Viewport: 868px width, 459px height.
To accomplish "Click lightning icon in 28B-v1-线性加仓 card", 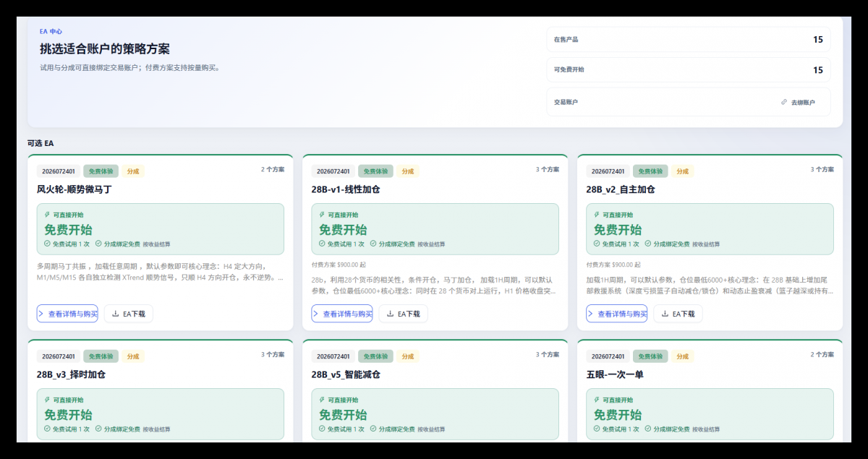I will (322, 215).
